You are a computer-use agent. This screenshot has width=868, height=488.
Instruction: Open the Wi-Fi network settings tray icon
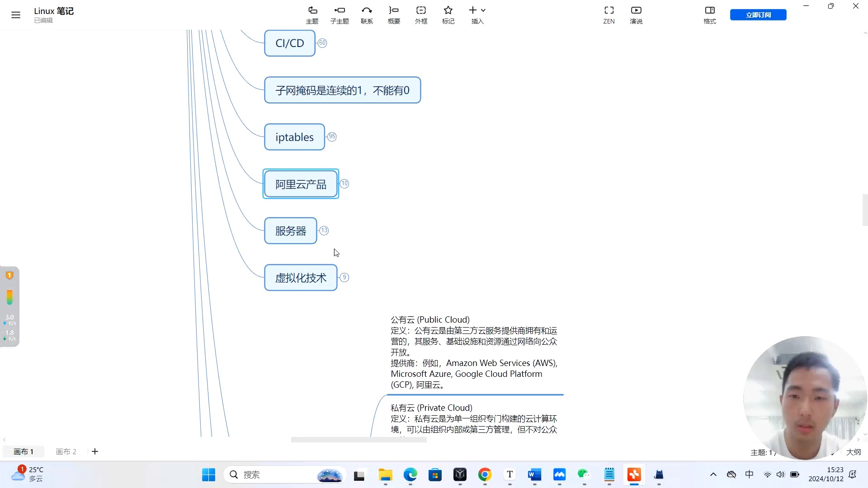click(x=767, y=474)
